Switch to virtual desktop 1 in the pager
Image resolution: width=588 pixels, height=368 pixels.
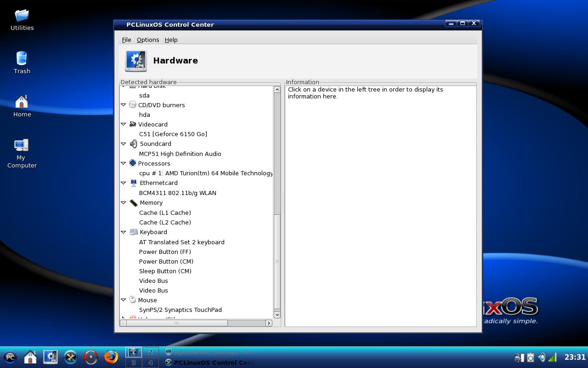tap(134, 352)
